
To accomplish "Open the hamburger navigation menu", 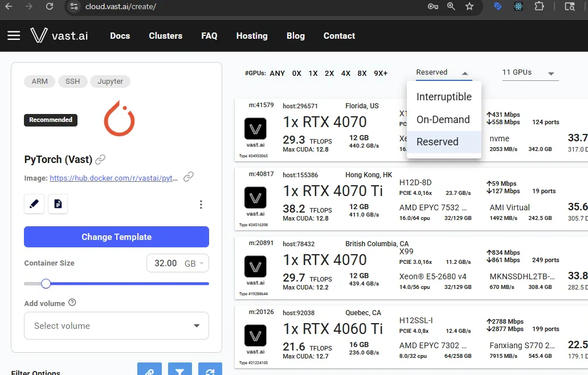I will pyautogui.click(x=14, y=36).
